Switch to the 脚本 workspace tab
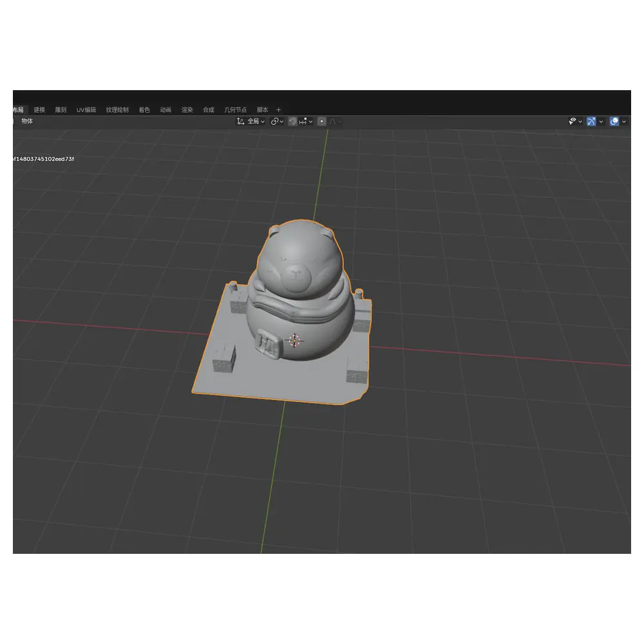This screenshot has height=644, width=644. pos(263,109)
